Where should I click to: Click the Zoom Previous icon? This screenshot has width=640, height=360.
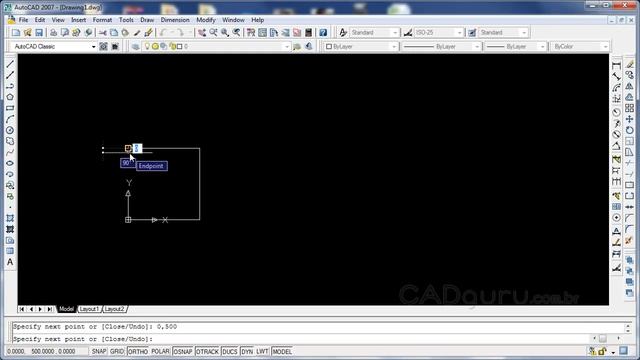click(x=236, y=33)
